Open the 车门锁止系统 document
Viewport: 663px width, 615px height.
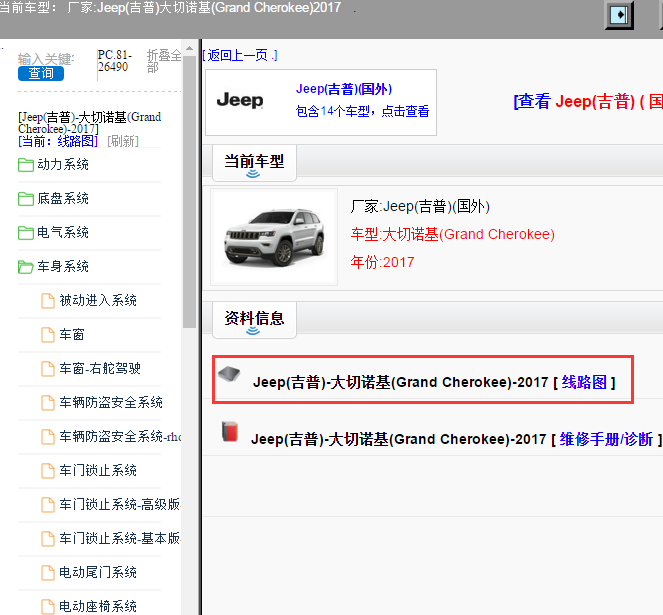pos(98,470)
